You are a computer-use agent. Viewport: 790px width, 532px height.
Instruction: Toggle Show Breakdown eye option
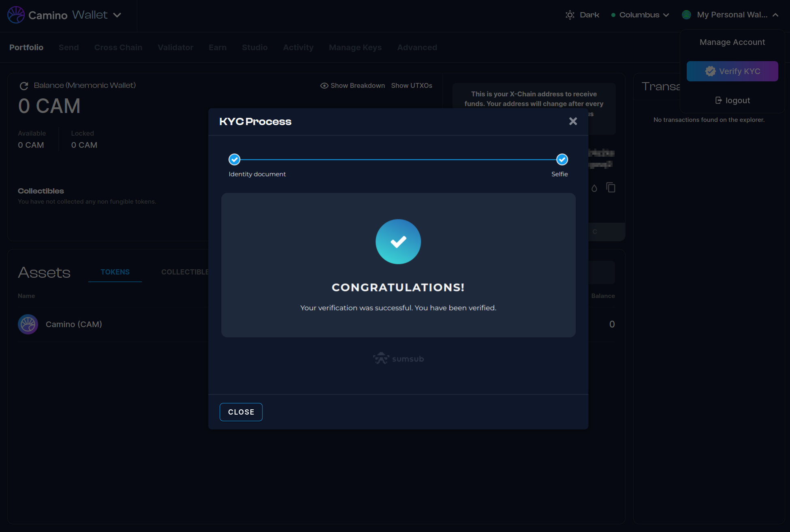(x=352, y=86)
